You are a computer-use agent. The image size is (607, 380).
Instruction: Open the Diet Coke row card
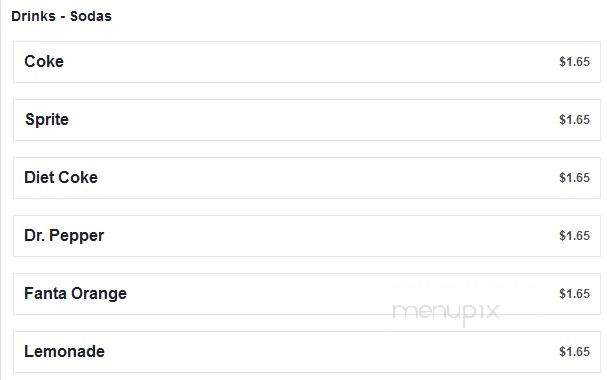pyautogui.click(x=307, y=178)
